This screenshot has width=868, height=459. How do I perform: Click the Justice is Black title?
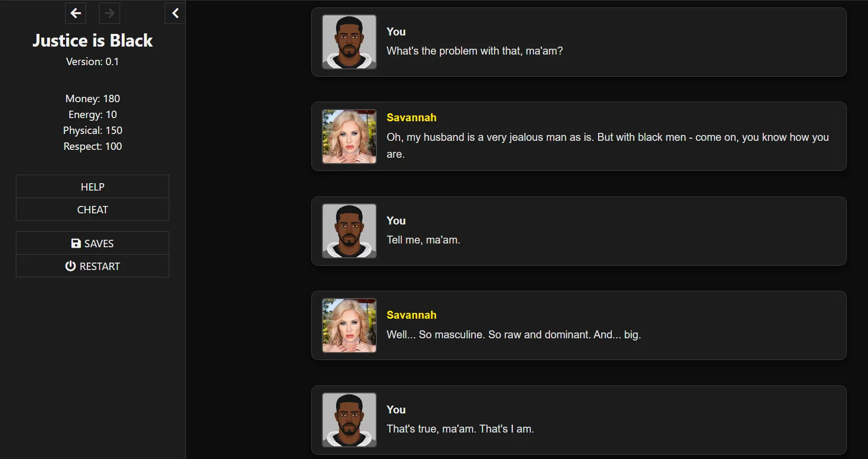click(93, 40)
